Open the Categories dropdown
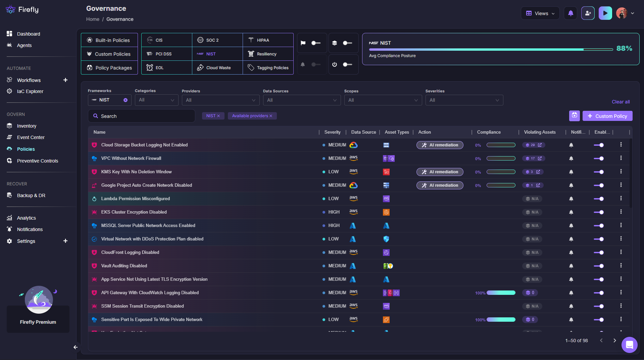 pyautogui.click(x=156, y=100)
